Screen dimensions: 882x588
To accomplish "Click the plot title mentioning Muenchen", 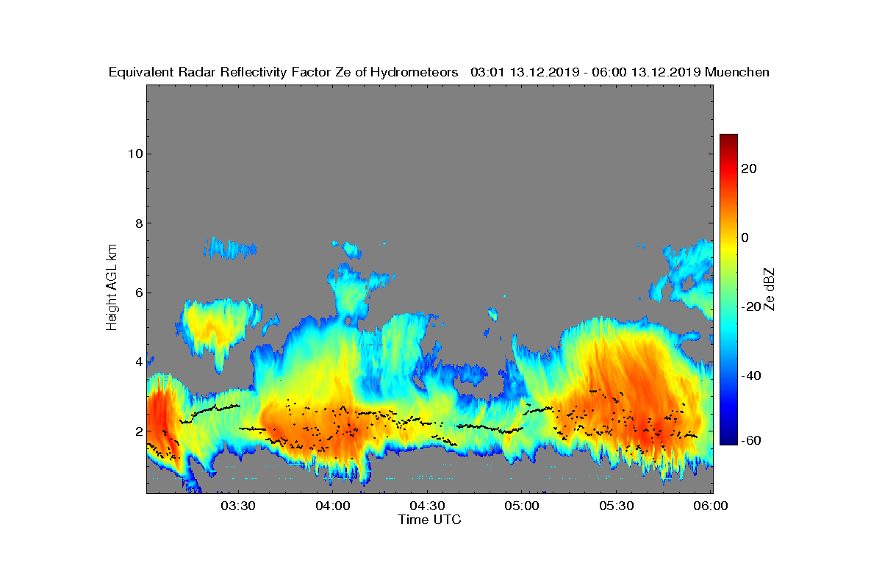I will click(439, 72).
